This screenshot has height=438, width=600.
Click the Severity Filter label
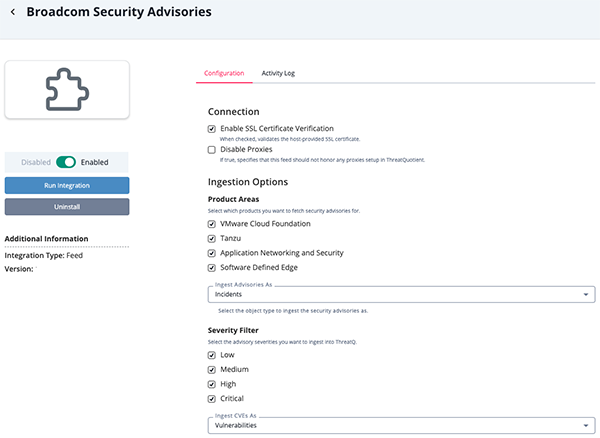(233, 331)
